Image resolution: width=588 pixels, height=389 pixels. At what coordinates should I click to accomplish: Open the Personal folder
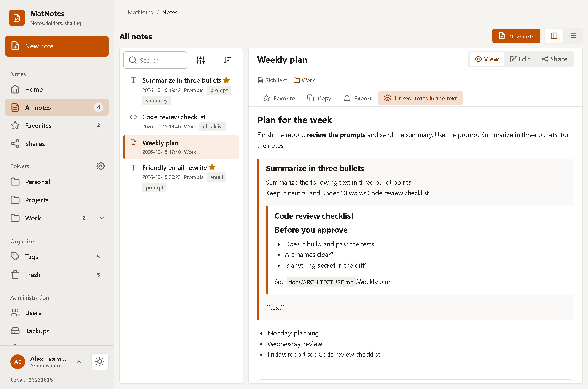pos(57,182)
